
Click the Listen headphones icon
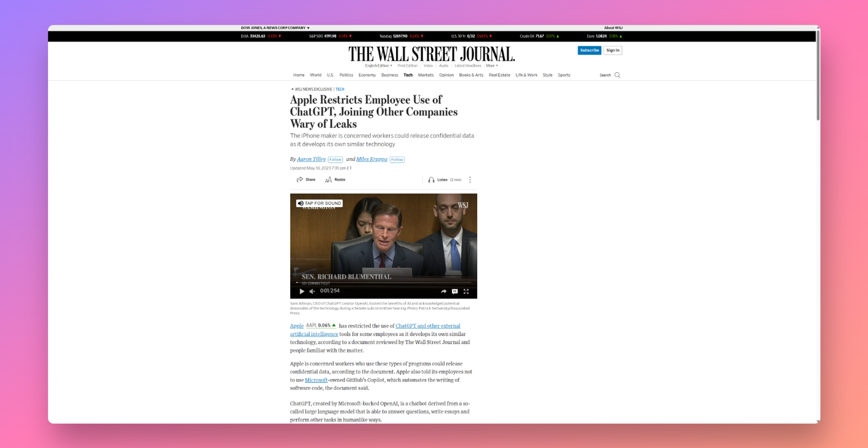(x=431, y=180)
